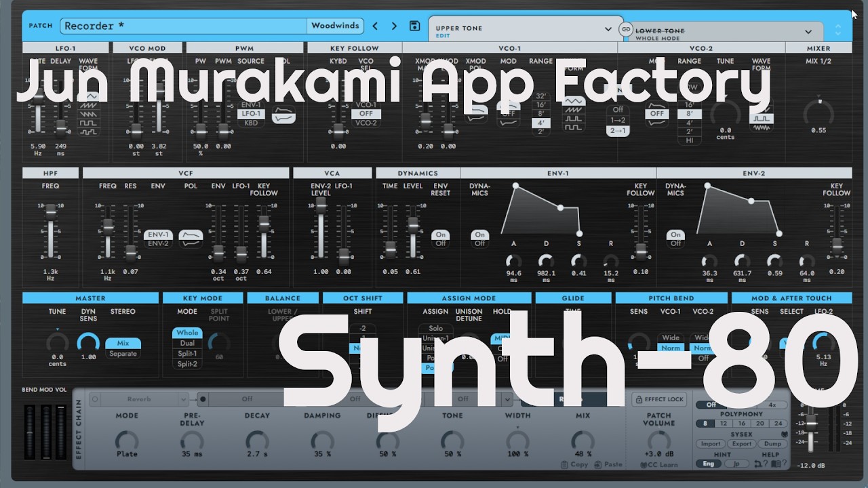Click the SysEx Export button

point(742,444)
